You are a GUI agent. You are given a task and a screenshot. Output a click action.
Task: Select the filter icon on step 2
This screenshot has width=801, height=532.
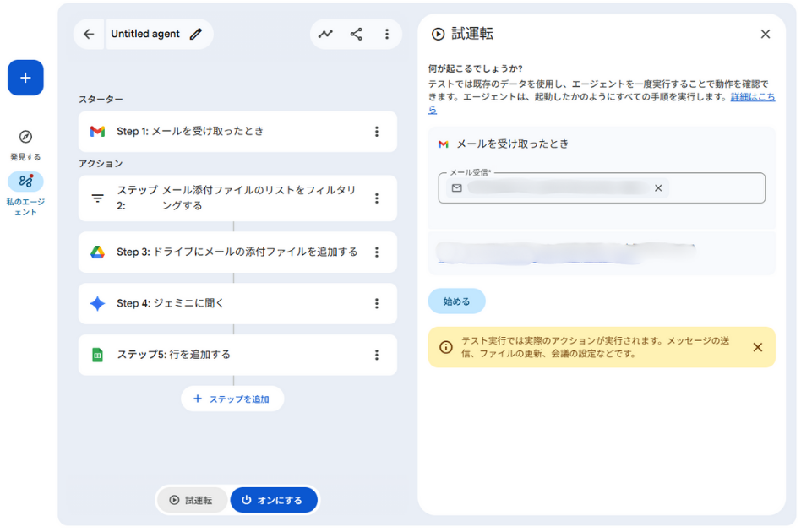coord(98,198)
